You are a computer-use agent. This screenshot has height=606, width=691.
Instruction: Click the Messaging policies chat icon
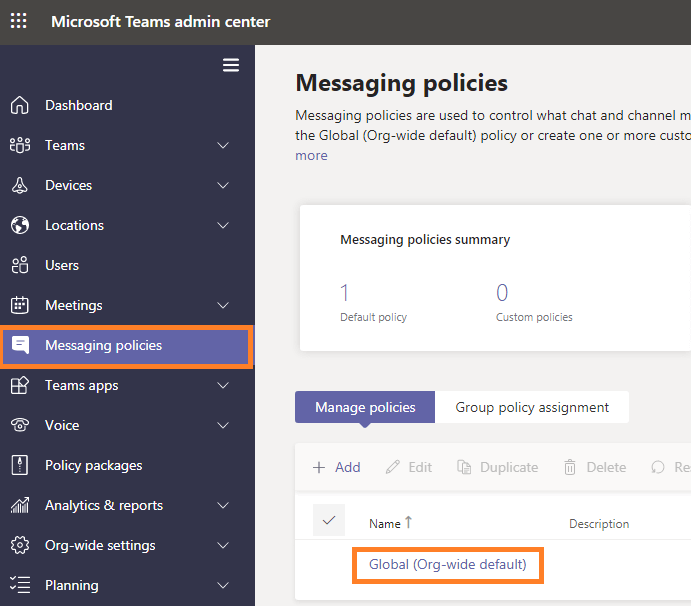point(20,345)
